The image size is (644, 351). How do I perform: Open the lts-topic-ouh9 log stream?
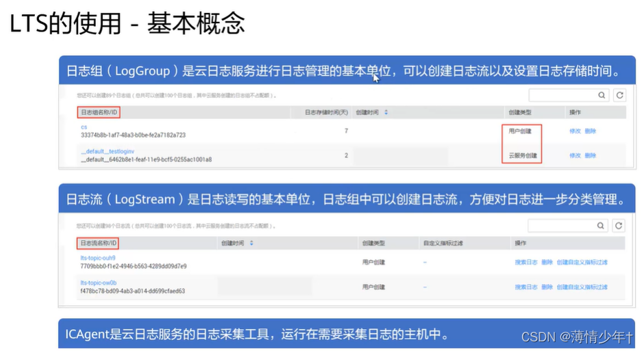pos(98,258)
